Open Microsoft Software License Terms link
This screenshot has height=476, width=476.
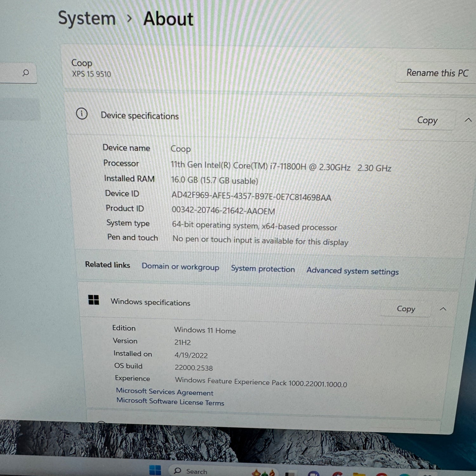170,402
